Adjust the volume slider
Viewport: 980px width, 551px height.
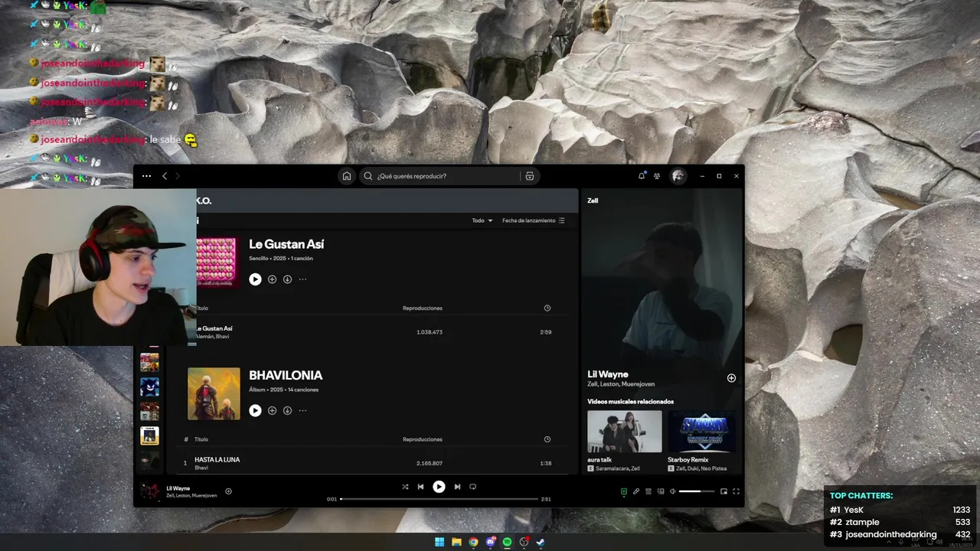pyautogui.click(x=696, y=491)
